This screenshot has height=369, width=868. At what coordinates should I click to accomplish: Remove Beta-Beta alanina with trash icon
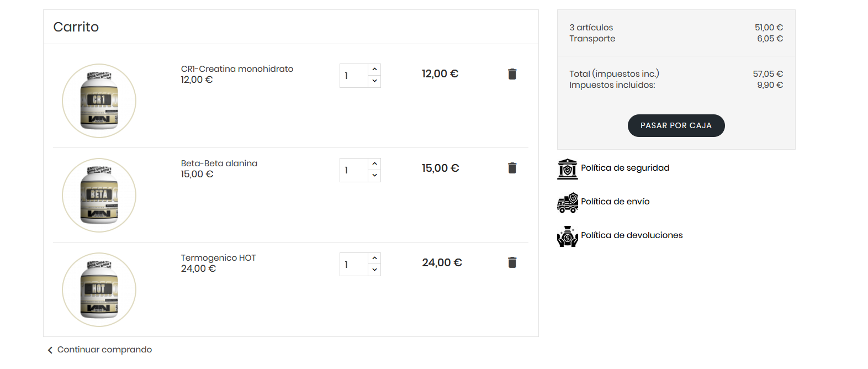point(512,168)
